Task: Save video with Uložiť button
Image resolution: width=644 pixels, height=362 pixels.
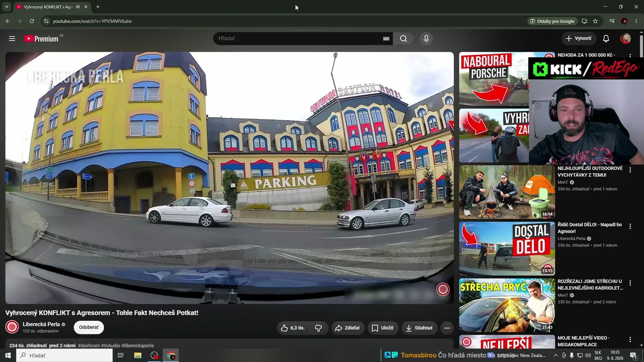Action: [x=383, y=328]
